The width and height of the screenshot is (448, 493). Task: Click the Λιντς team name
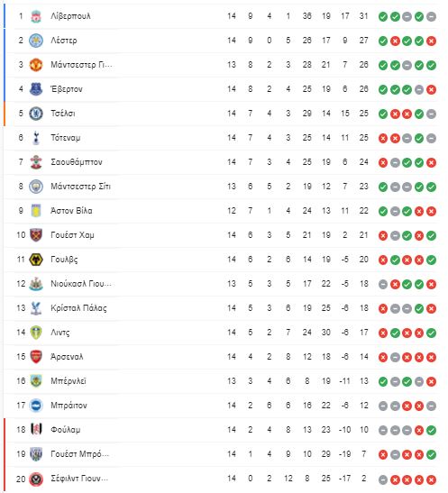(60, 333)
